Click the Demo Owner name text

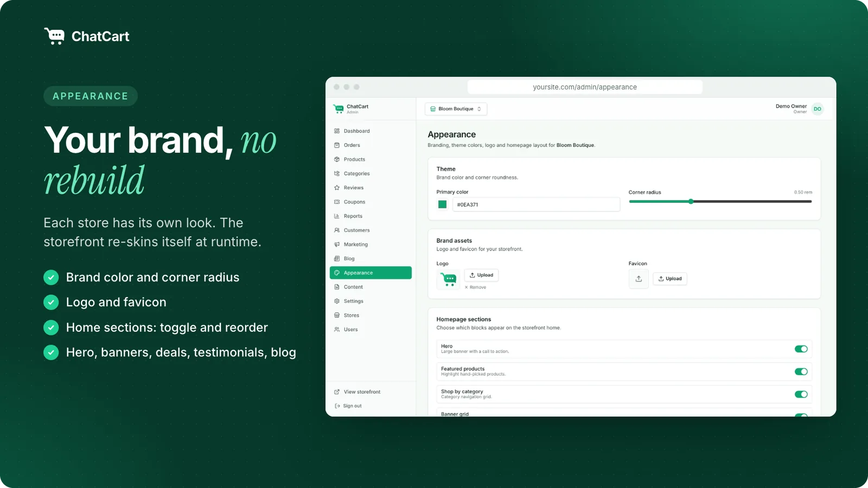pyautogui.click(x=791, y=106)
